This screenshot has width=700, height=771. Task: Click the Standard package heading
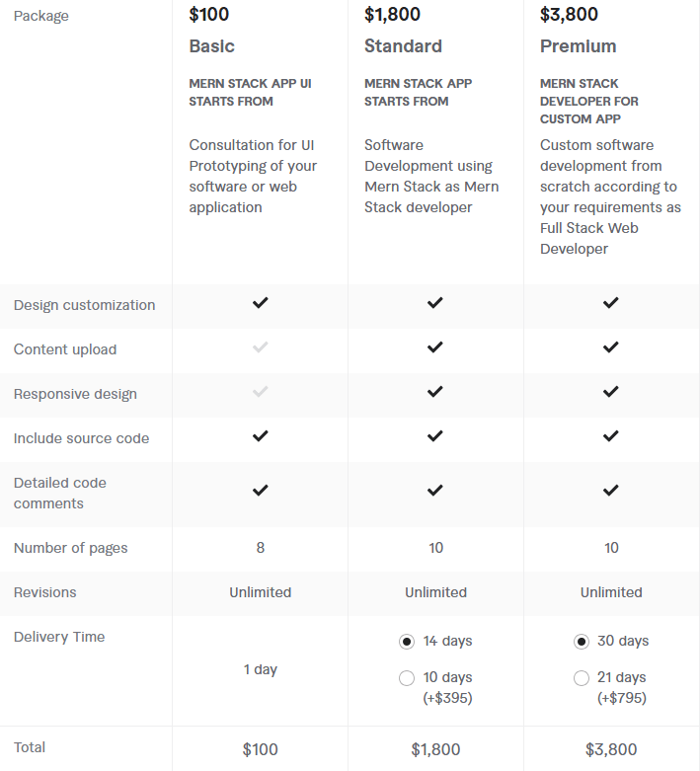(x=403, y=46)
